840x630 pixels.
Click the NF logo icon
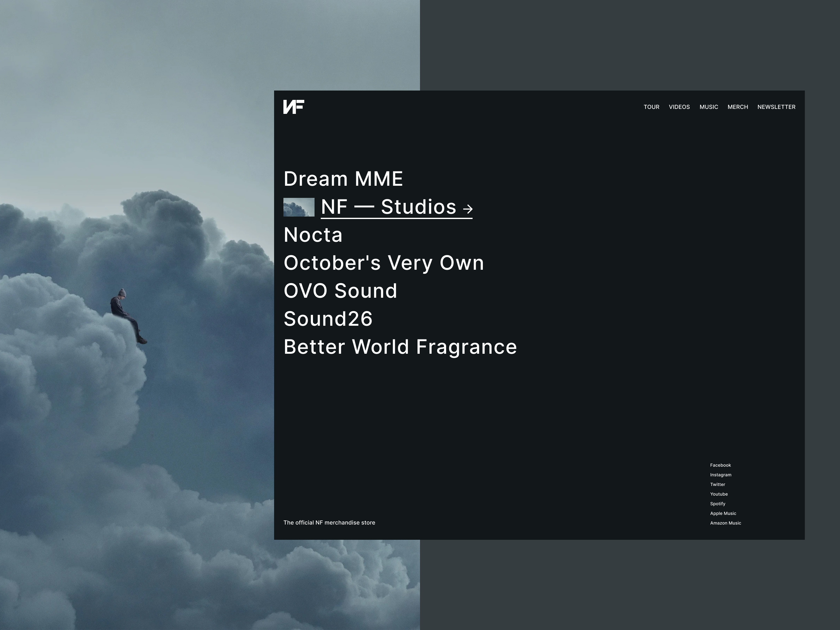tap(294, 107)
